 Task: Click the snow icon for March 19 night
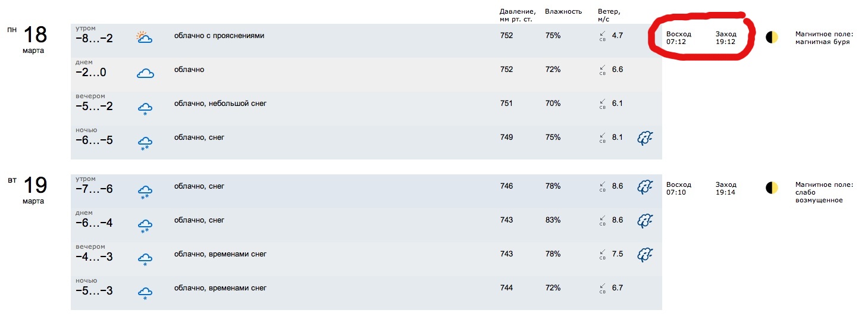pyautogui.click(x=145, y=292)
